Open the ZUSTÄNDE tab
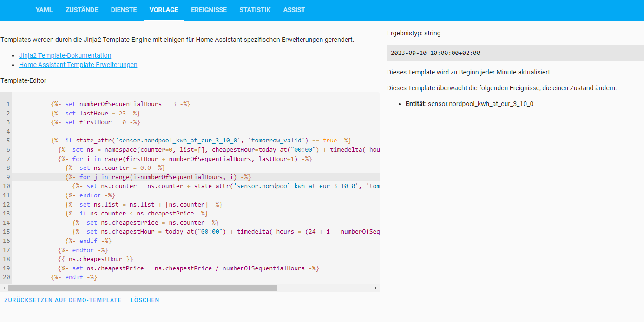Image resolution: width=644 pixels, height=322 pixels. [82, 10]
